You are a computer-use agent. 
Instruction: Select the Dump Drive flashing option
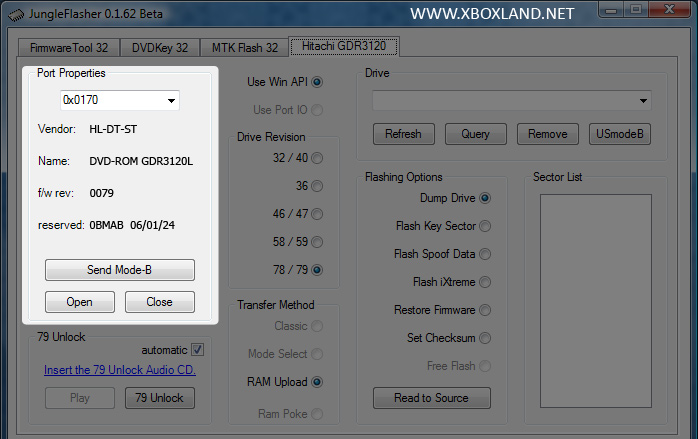click(x=485, y=198)
